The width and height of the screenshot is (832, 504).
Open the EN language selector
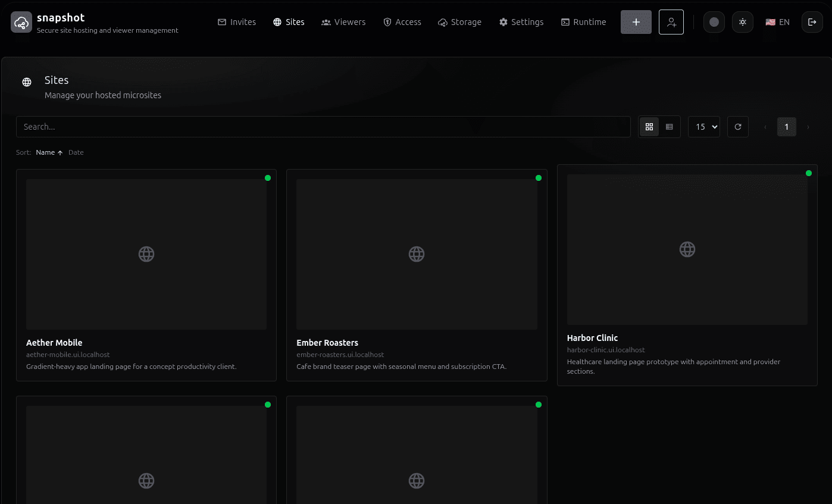[x=778, y=22]
